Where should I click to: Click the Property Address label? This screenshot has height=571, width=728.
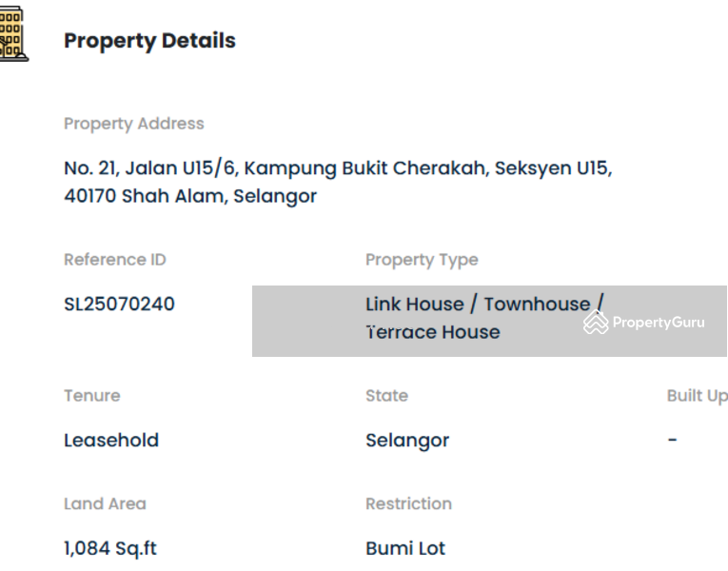[x=133, y=124]
